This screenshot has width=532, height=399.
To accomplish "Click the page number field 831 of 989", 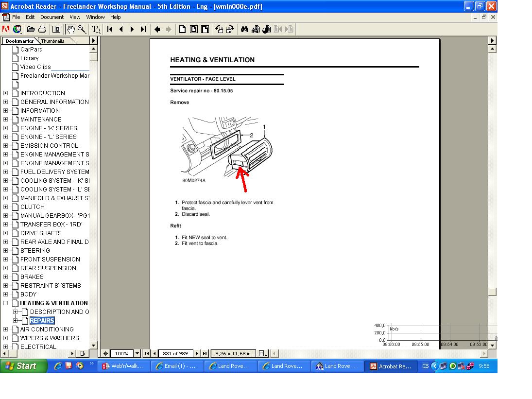I will (175, 353).
